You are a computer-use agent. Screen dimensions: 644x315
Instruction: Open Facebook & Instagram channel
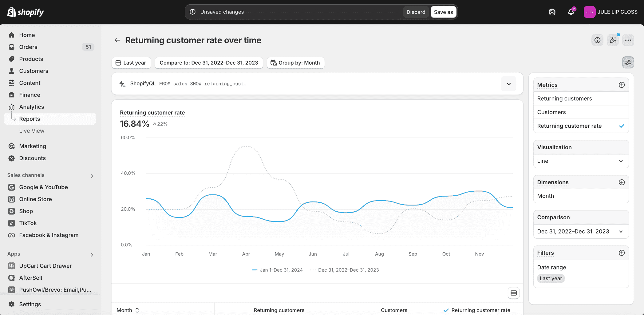[x=50, y=235]
